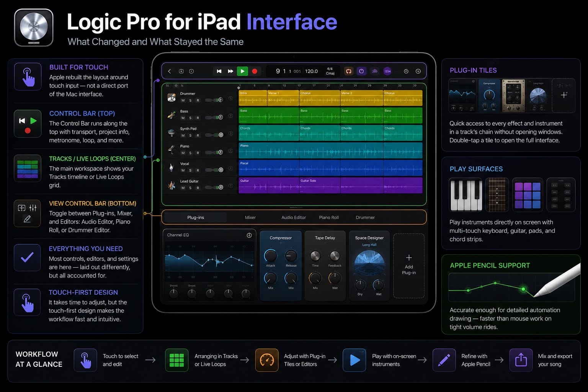
Task: Open the 120.0 tempo display
Action: click(x=311, y=71)
